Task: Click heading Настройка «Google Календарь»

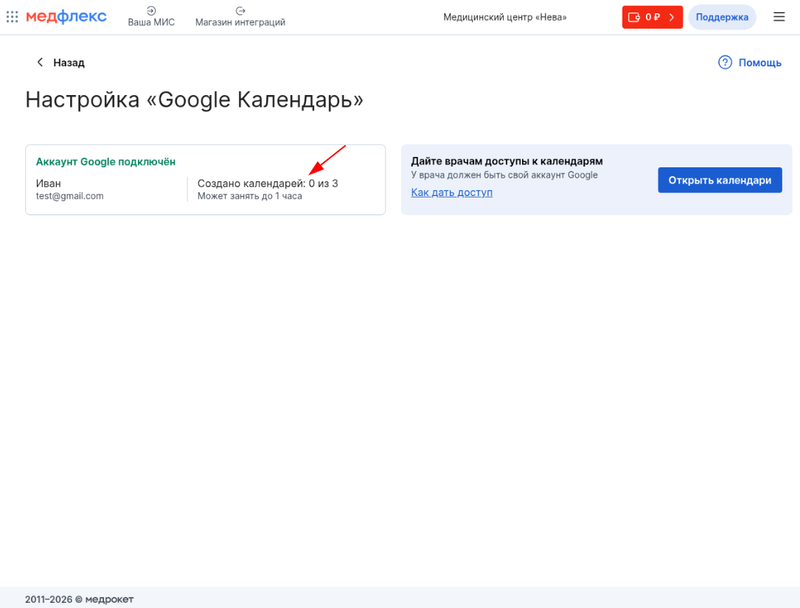Action: [x=194, y=100]
